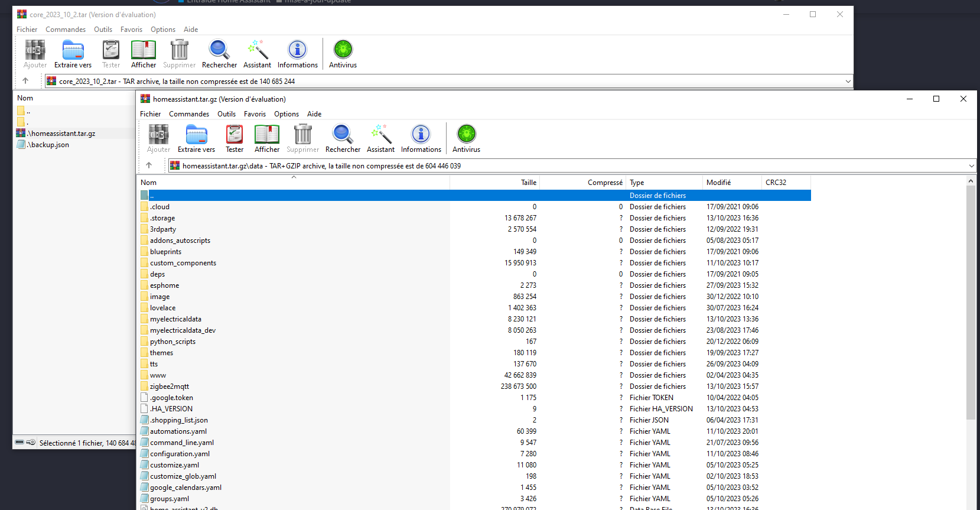980x510 pixels.
Task: Expand the homeassistant.tar.gz address path dropdown
Action: (972, 166)
